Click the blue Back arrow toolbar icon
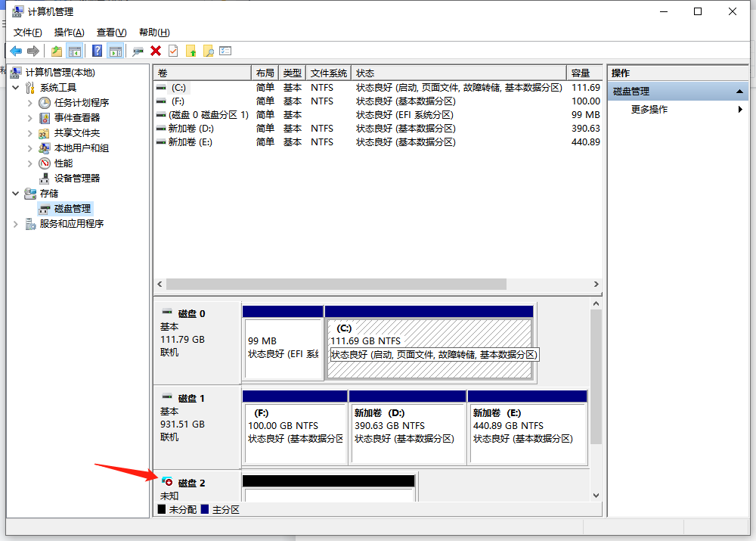This screenshot has height=541, width=756. coord(16,51)
